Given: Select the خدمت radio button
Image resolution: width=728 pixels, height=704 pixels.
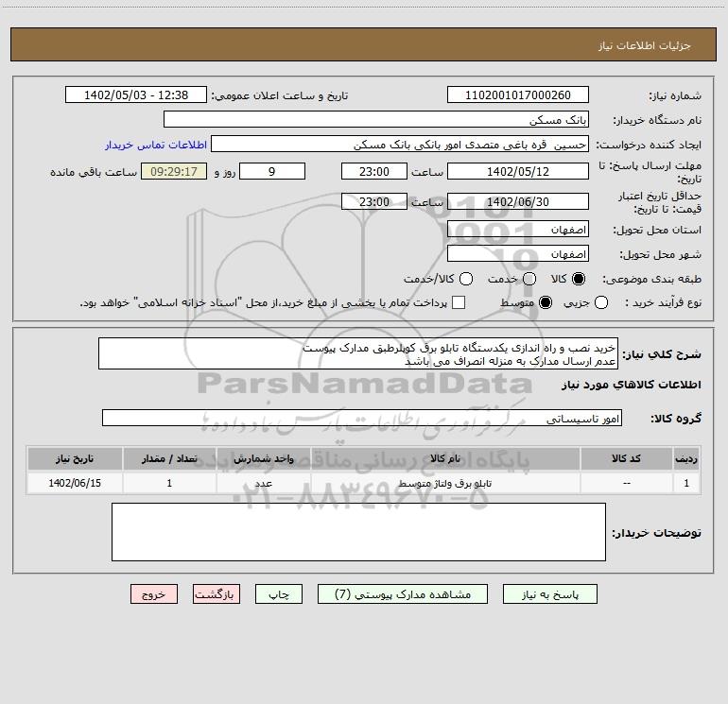Looking at the screenshot, I should click(529, 279).
